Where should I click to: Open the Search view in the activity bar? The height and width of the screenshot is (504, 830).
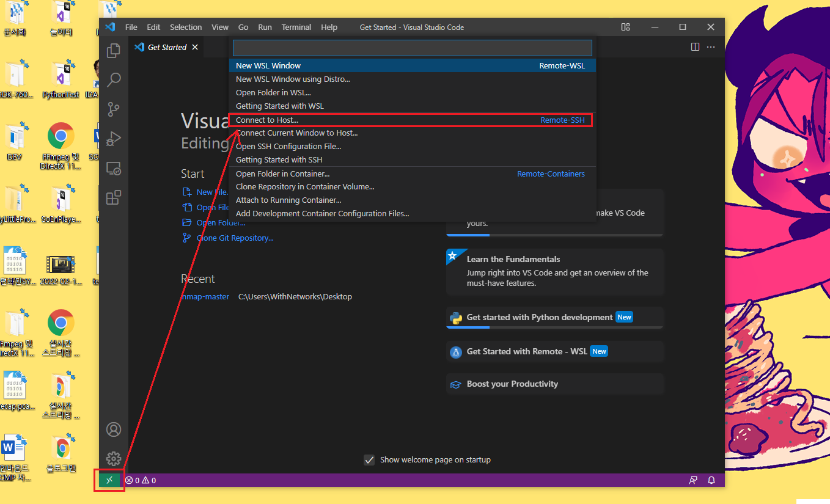coord(114,80)
